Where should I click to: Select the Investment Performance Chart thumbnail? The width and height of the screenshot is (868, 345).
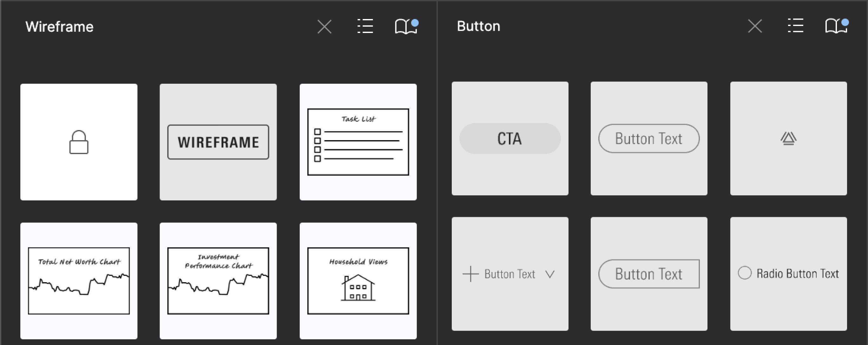pyautogui.click(x=218, y=281)
